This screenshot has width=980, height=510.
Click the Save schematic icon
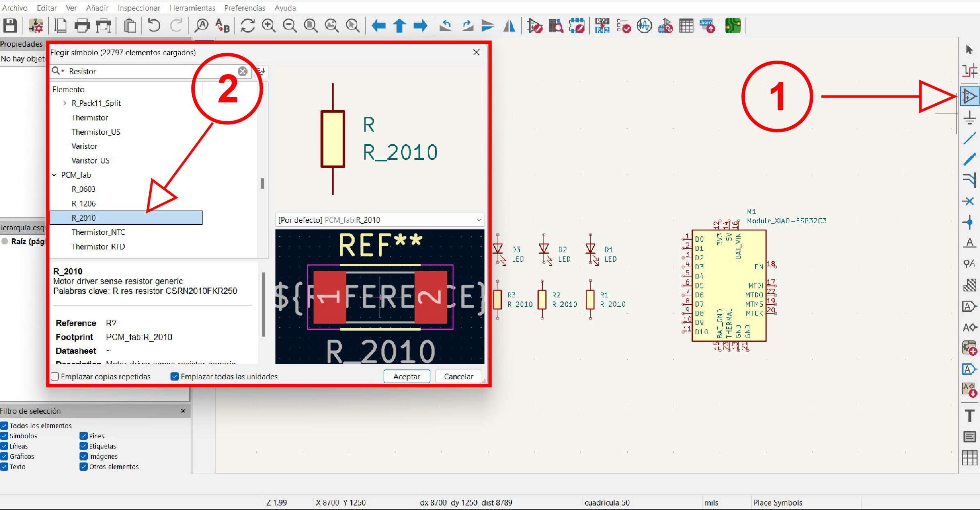click(x=10, y=26)
